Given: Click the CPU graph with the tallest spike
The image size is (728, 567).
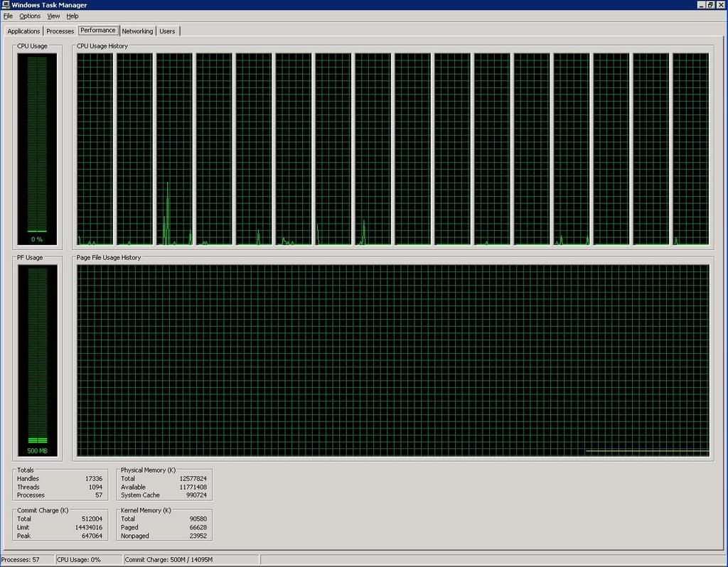Looking at the screenshot, I should pos(174,149).
